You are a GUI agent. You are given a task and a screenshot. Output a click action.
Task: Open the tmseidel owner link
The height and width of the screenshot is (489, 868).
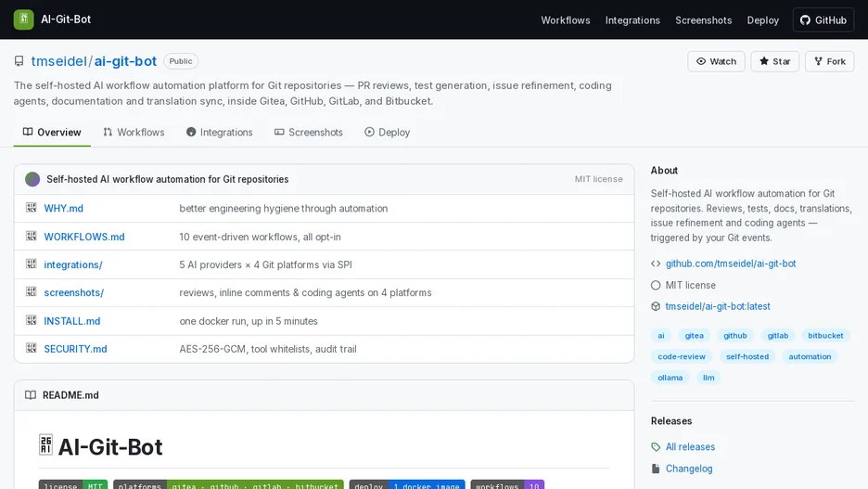[58, 61]
